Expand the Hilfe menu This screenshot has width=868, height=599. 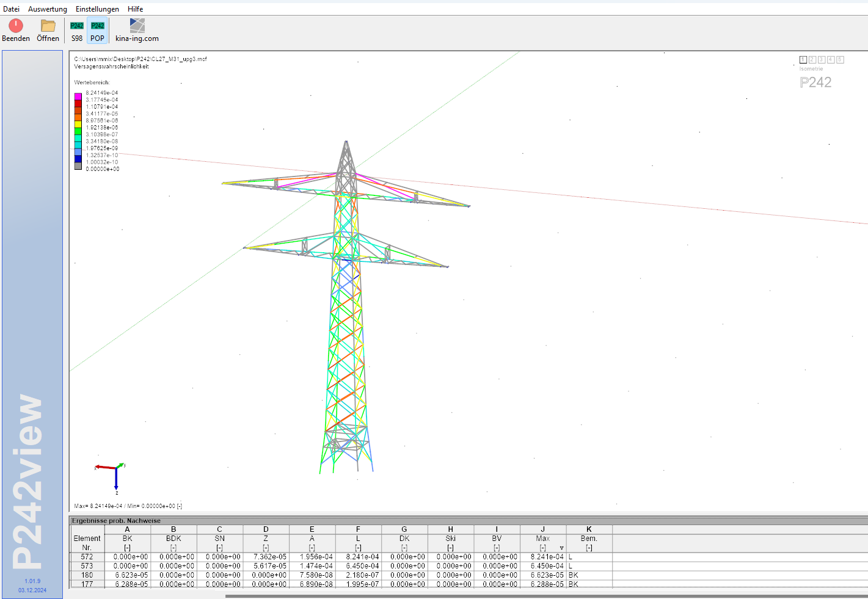[136, 9]
